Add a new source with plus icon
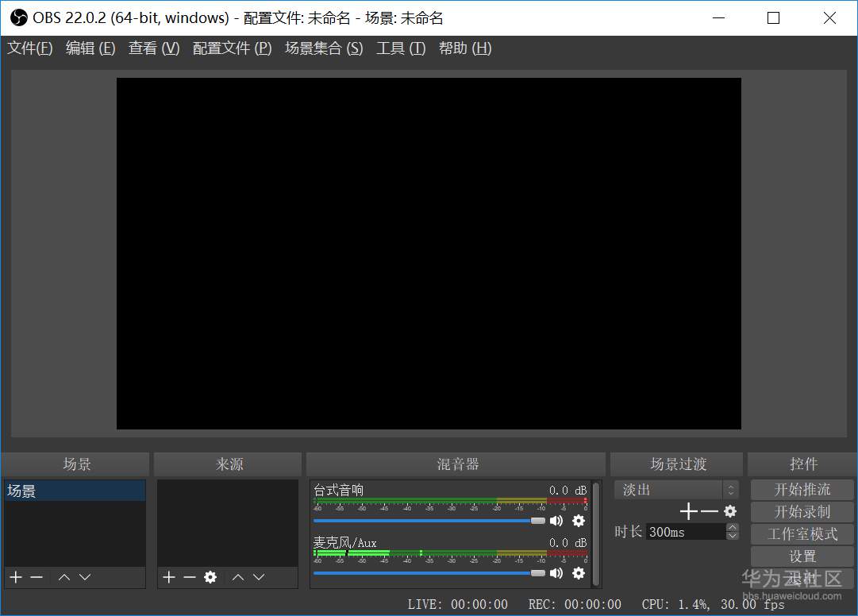This screenshot has height=616, width=858. (168, 577)
